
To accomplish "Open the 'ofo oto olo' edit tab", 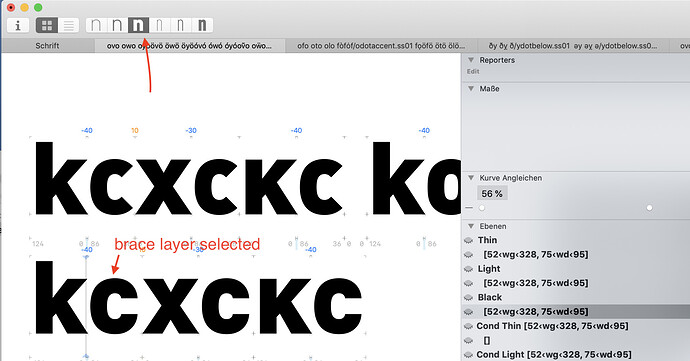I will pos(381,46).
